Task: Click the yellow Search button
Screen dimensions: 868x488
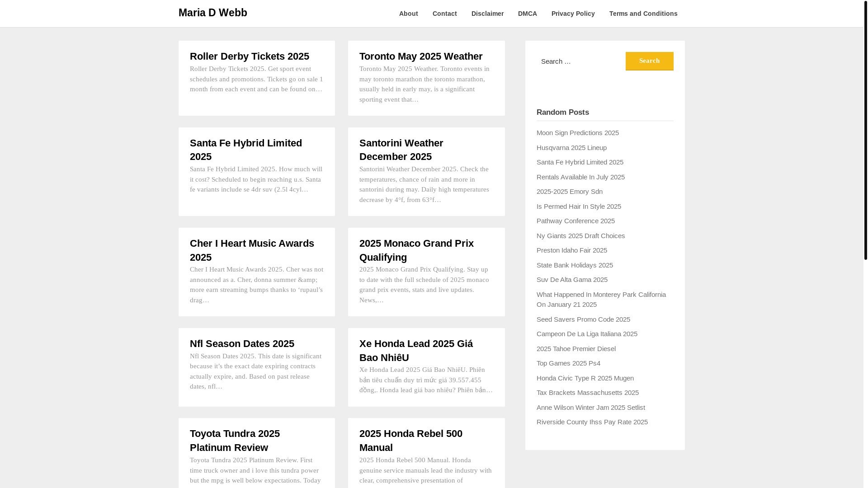Action: pyautogui.click(x=649, y=61)
